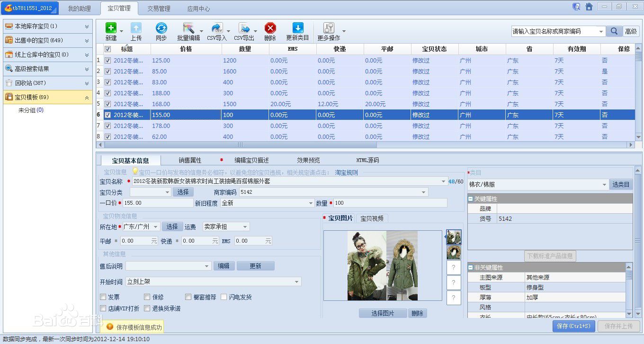Open the 批量编辑 batch edit tool
Viewport: 644px width, 344px height.
pyautogui.click(x=188, y=28)
